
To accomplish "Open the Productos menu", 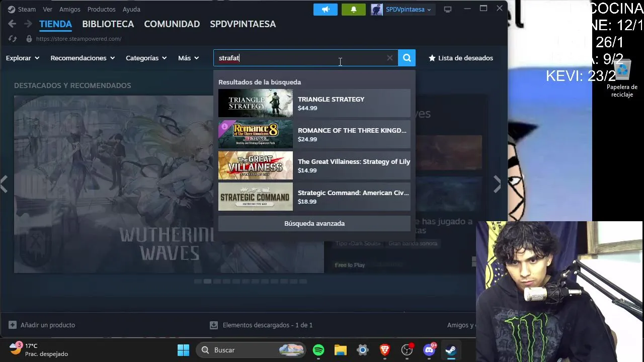I will [x=101, y=9].
